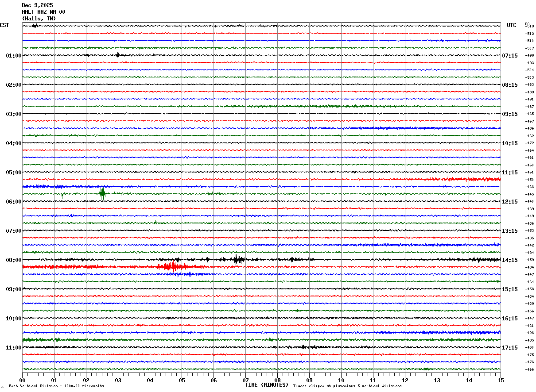Click the DC offset value '-510'
Image resolution: width=536 pixels, height=392 pixels.
coord(529,41)
